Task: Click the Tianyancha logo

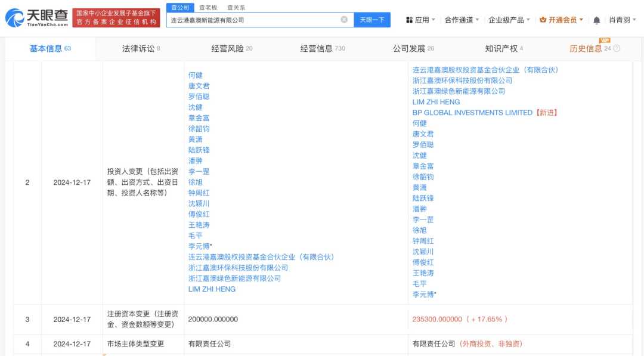Action: tap(37, 18)
